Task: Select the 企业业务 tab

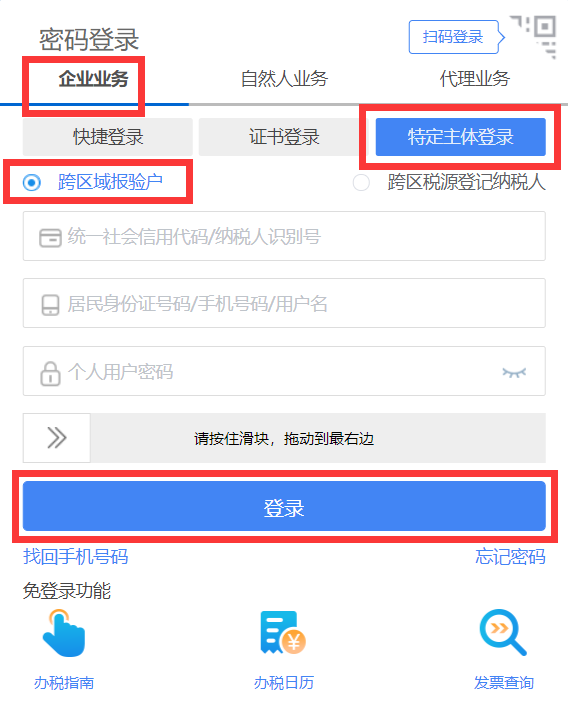Action: tap(93, 79)
